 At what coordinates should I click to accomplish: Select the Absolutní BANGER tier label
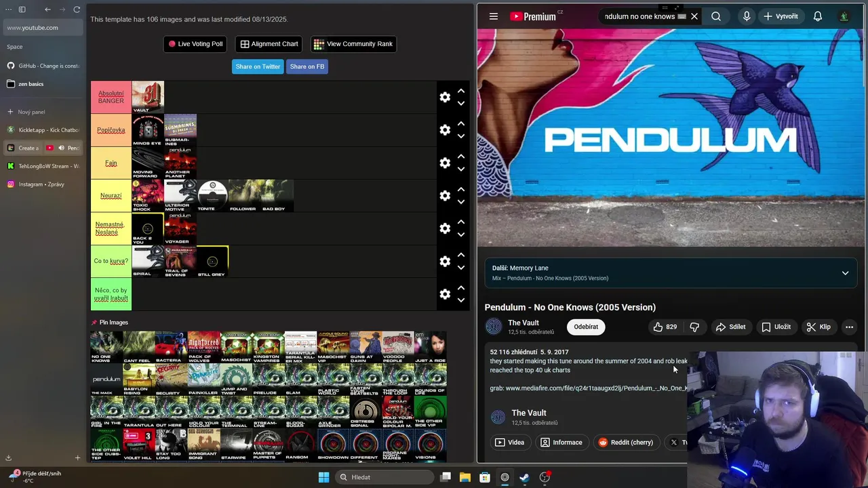[x=111, y=97]
